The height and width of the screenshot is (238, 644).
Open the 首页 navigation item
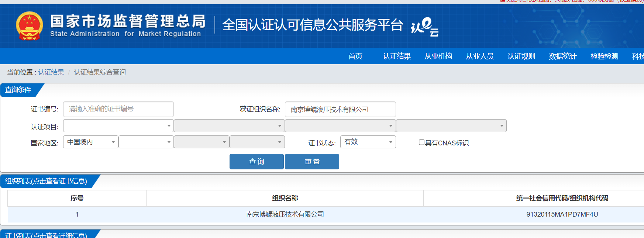(355, 56)
